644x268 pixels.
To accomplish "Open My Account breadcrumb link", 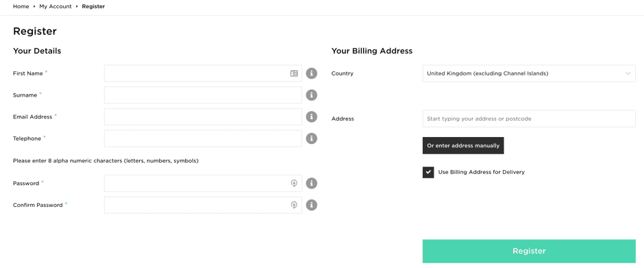I will click(x=55, y=7).
